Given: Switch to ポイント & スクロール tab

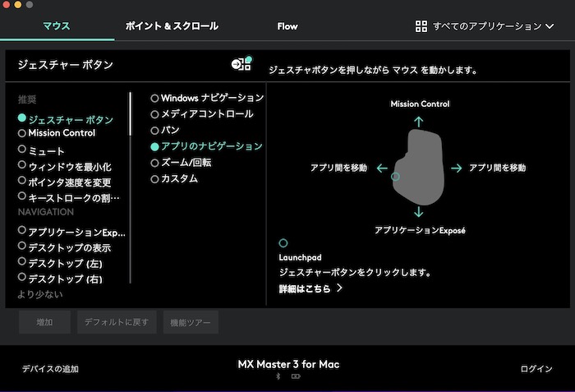Looking at the screenshot, I should point(172,26).
